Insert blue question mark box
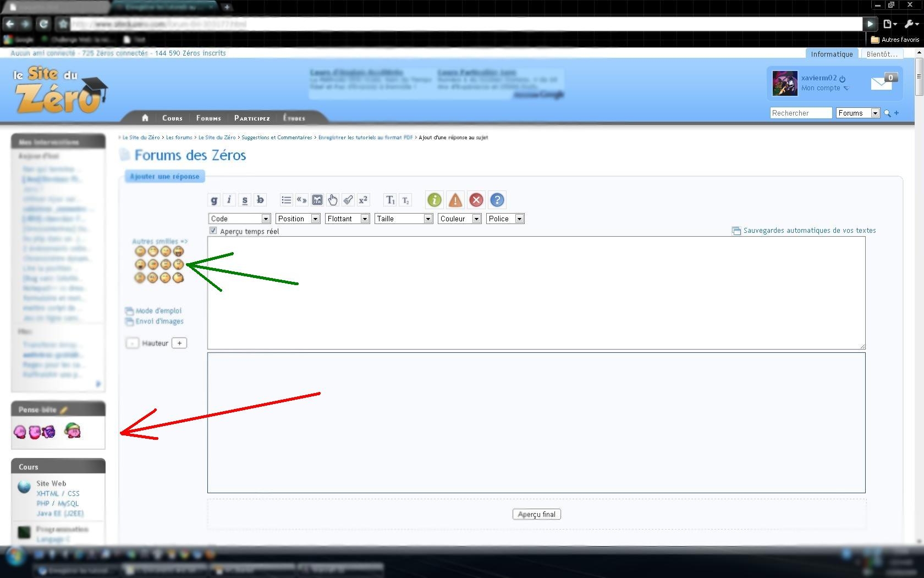Screen dimensions: 924x578 coord(497,200)
